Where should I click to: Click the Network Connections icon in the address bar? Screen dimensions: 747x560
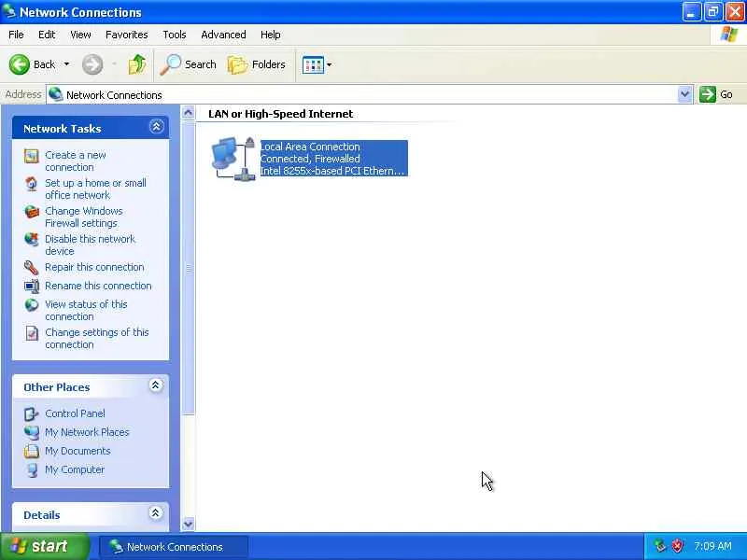click(x=56, y=94)
